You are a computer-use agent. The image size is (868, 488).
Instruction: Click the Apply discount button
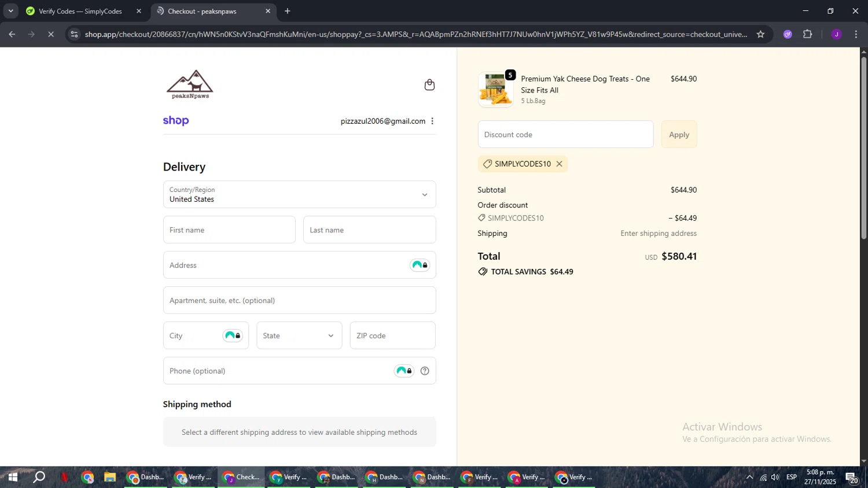point(679,134)
